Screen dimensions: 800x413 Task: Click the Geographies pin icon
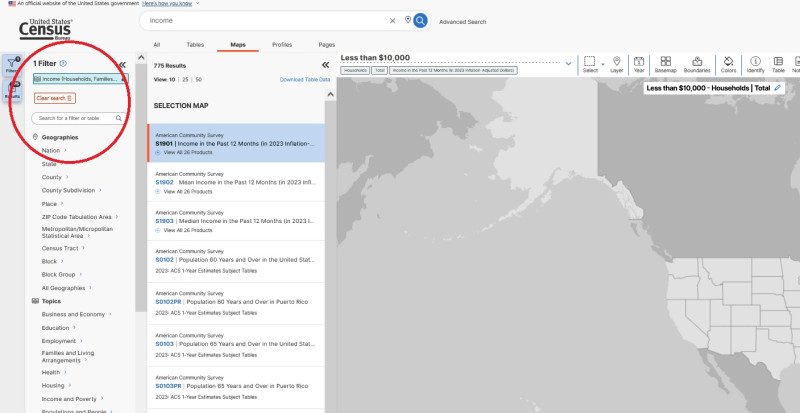35,137
